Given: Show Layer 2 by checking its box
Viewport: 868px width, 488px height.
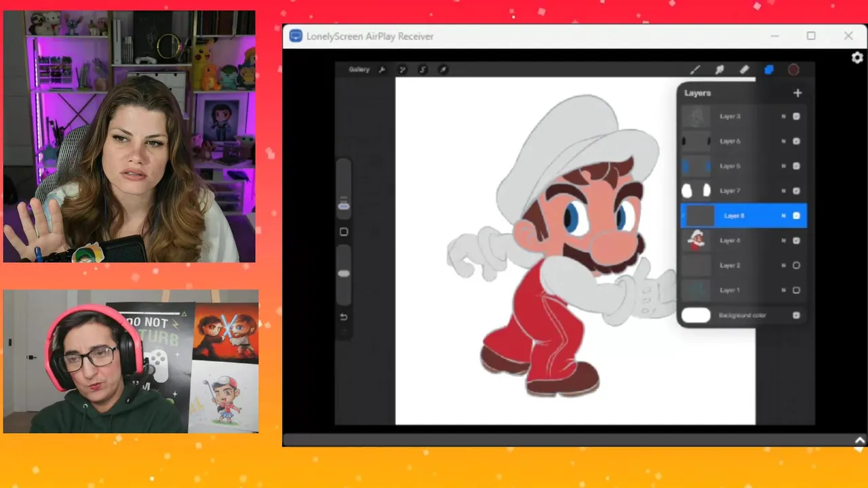Looking at the screenshot, I should click(x=796, y=266).
